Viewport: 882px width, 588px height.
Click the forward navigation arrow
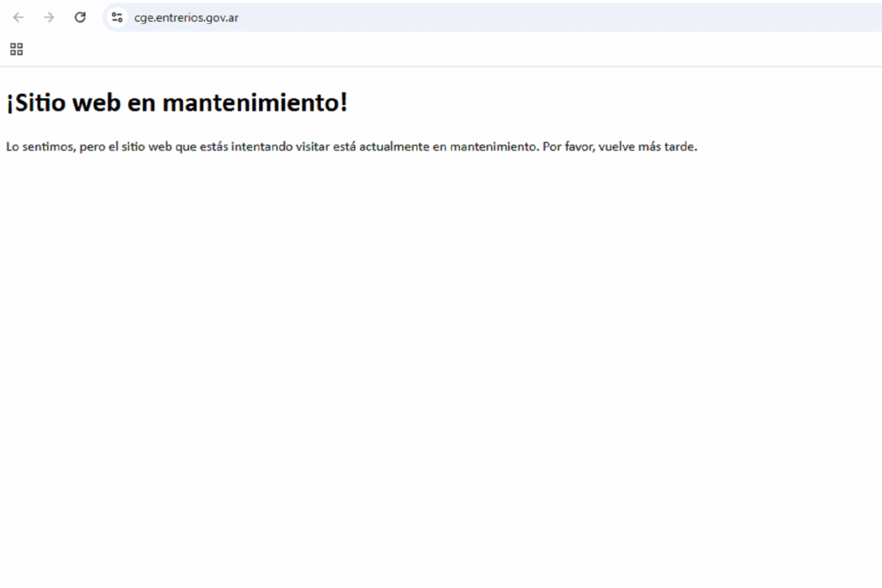point(49,17)
